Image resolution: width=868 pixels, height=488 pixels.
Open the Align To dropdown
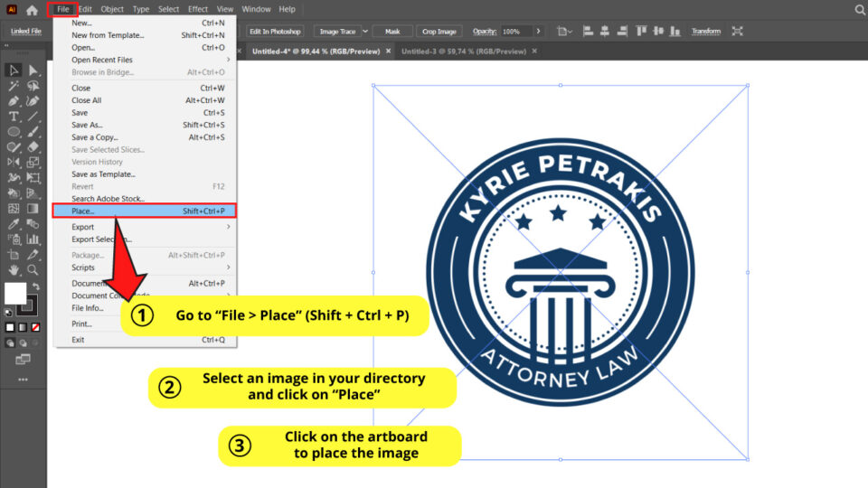564,32
